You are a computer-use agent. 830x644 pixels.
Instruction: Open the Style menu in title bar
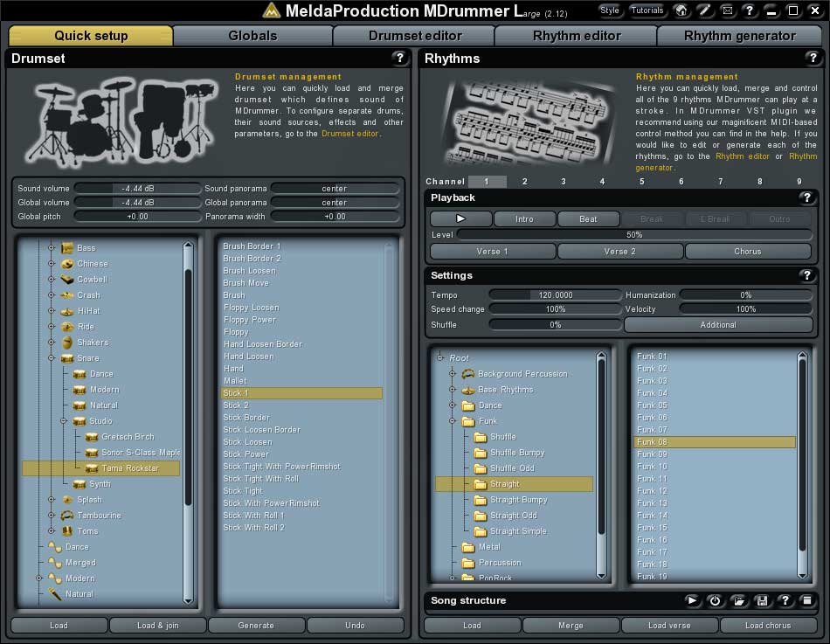tap(609, 10)
